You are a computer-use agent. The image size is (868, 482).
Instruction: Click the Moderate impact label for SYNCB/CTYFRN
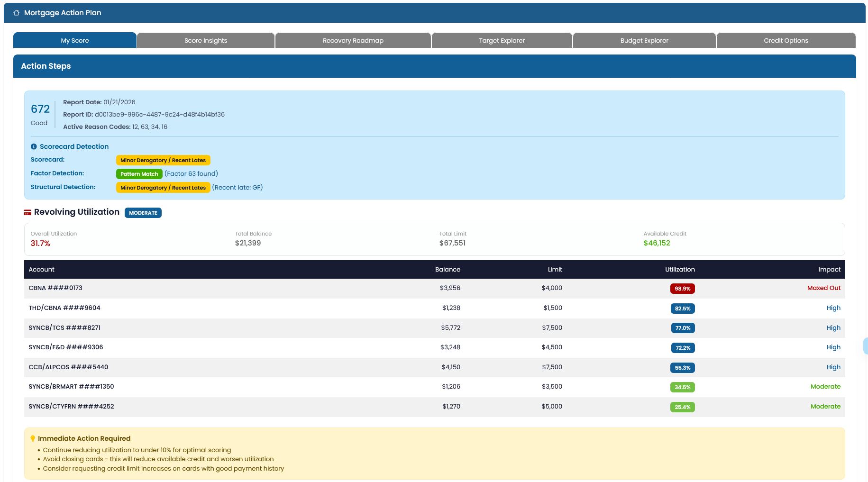pos(826,407)
